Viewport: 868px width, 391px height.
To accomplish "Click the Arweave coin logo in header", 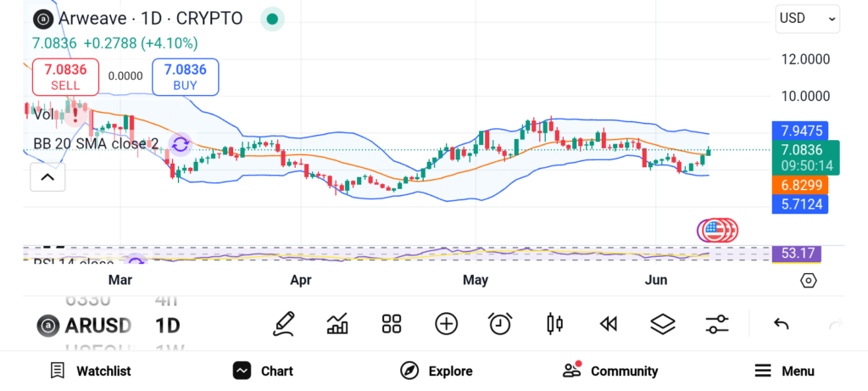I will click(43, 19).
